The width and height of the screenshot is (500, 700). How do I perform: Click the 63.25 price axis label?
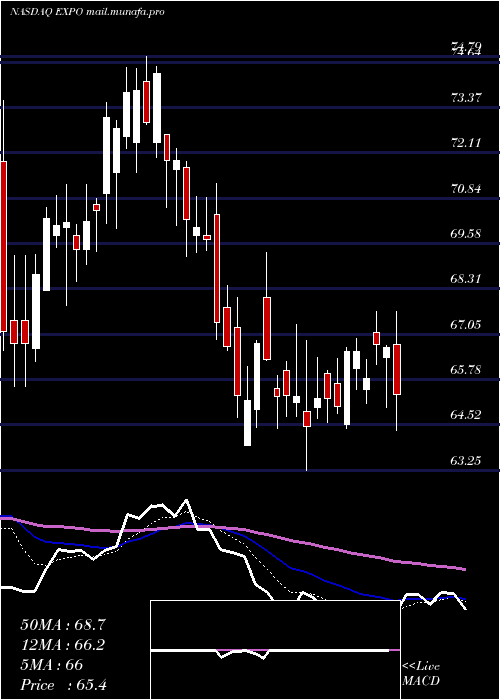click(467, 461)
